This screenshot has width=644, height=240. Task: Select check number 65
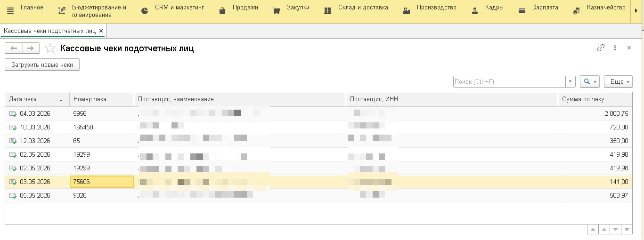(x=77, y=141)
